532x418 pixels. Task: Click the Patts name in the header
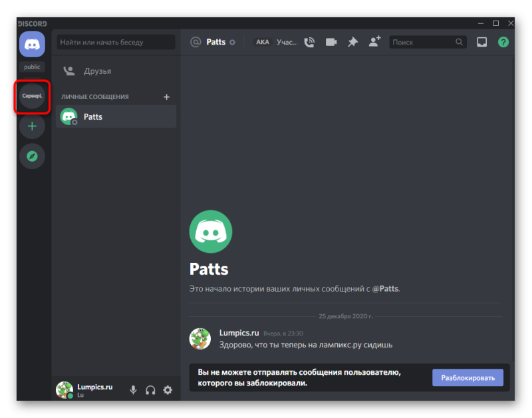click(215, 42)
